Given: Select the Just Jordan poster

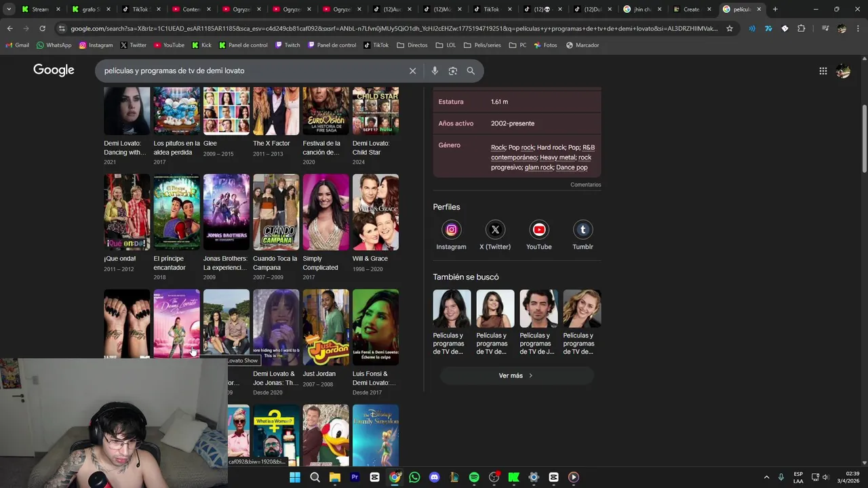Looking at the screenshot, I should [325, 327].
